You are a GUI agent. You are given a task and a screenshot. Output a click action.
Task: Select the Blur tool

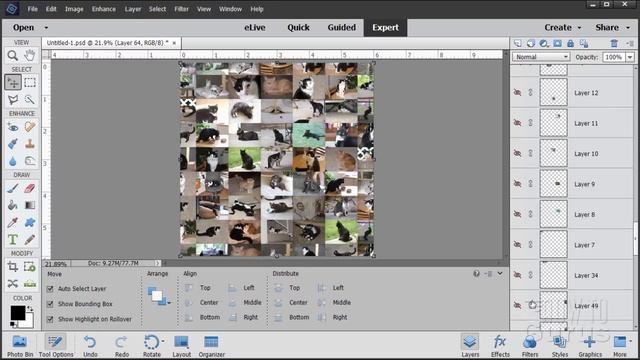point(13,161)
